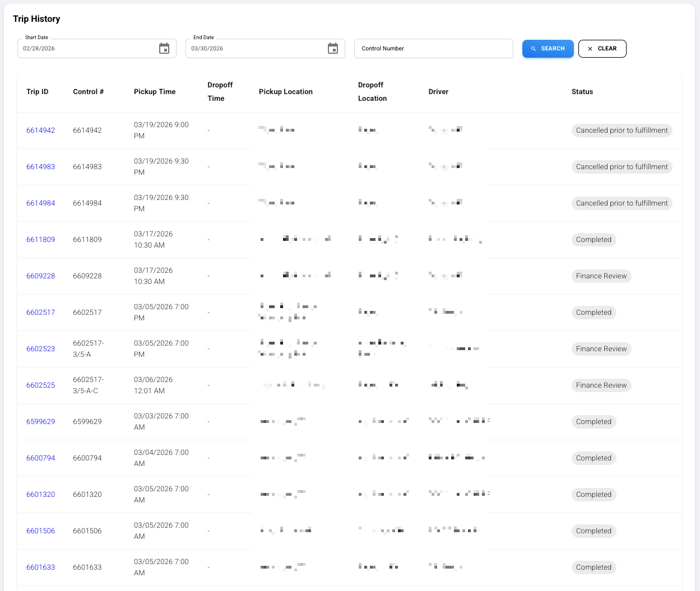Viewport: 700px width, 591px height.
Task: Open trip 6599629 details link
Action: pyautogui.click(x=40, y=421)
